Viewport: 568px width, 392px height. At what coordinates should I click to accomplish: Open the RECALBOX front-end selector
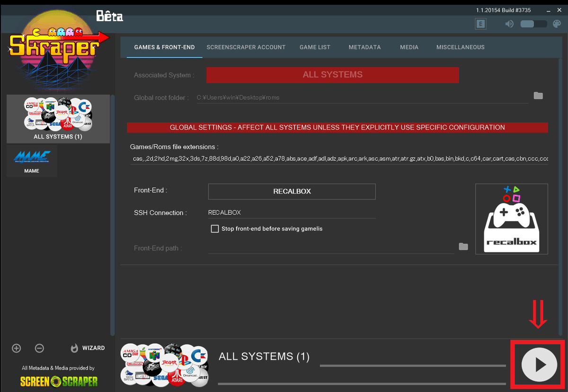coord(292,192)
